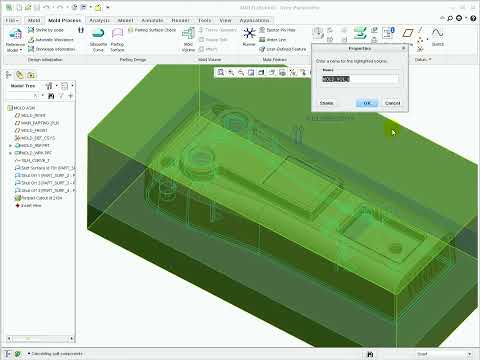480x360 pixels.
Task: Select MAIN_PARTING_PLN in the Model Tree
Action: click(x=37, y=123)
